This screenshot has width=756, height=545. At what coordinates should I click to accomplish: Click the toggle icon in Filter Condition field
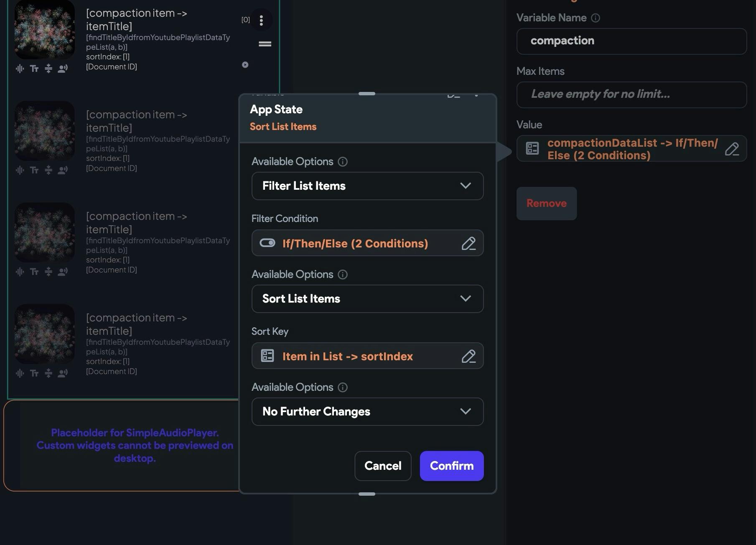267,243
